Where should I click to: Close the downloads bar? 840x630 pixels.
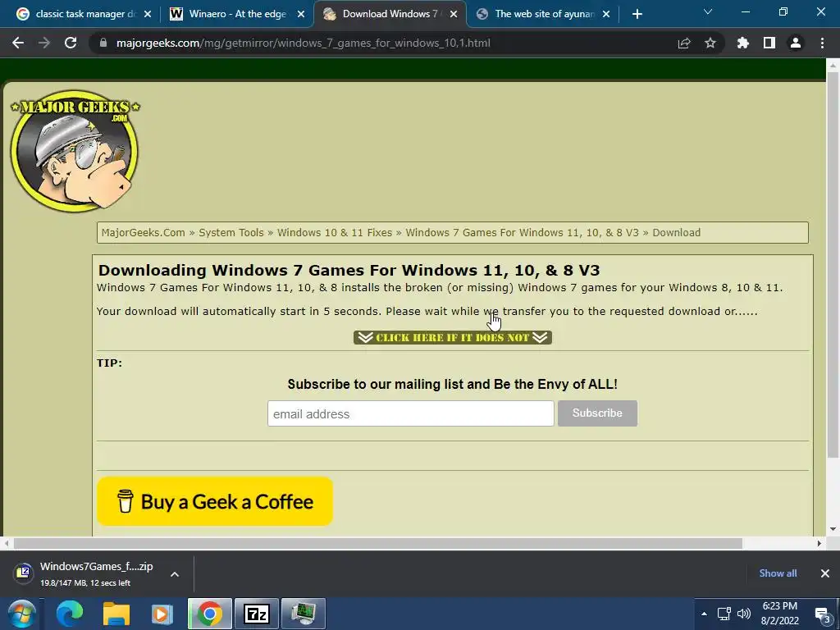pyautogui.click(x=825, y=573)
